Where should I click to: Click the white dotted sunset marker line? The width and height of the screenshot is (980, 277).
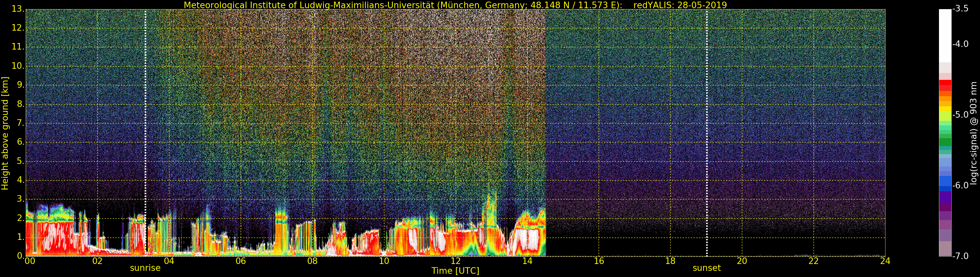click(x=707, y=132)
